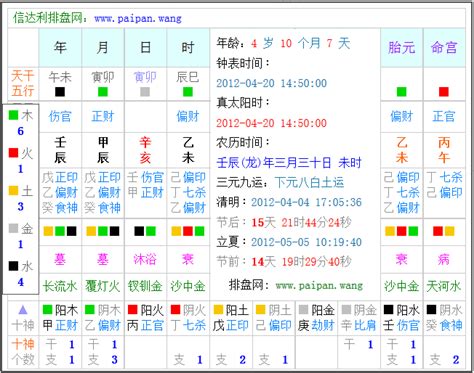
Task: Click the 正官 label in the 命宫 column
Action: [x=444, y=116]
